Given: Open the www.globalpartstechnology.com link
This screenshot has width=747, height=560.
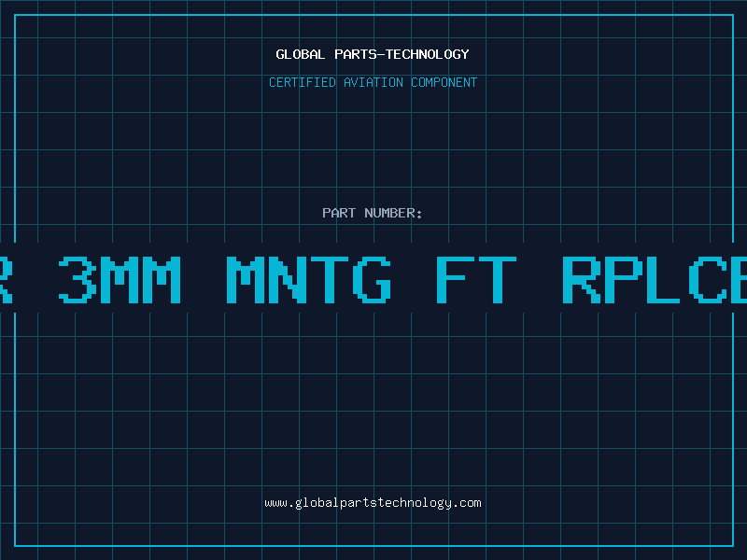Looking at the screenshot, I should pos(373,503).
